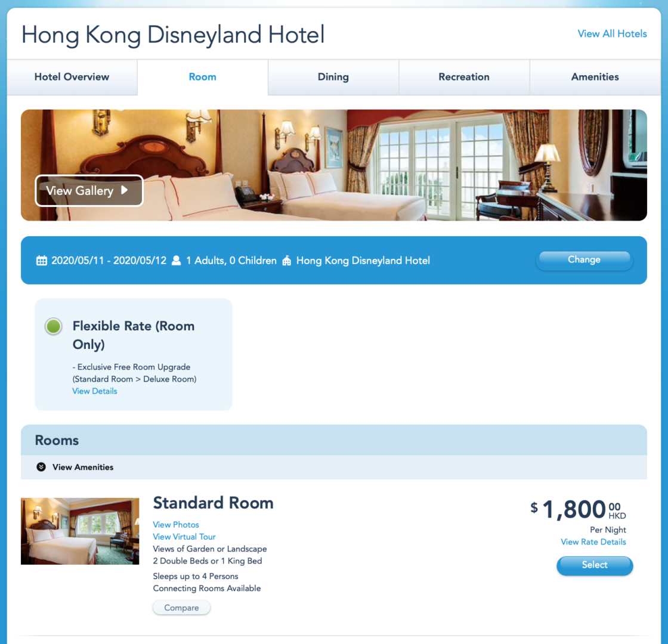Click the person icon next to guest count
The height and width of the screenshot is (644, 668).
click(176, 260)
